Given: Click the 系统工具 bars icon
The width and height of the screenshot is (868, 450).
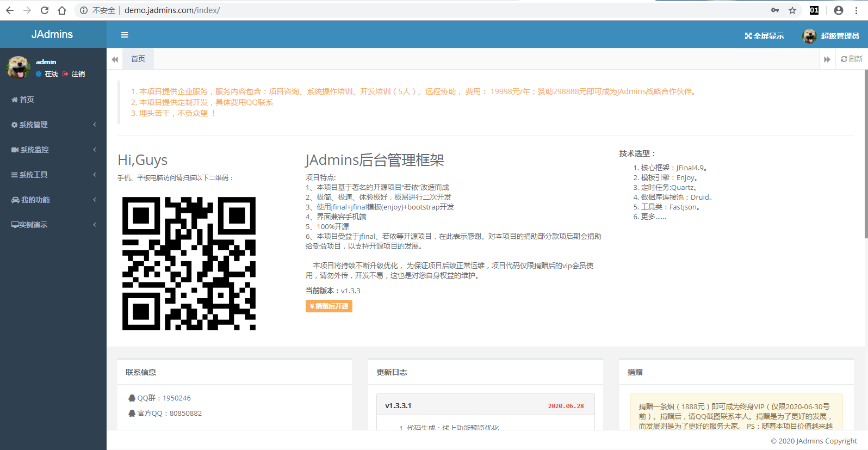Looking at the screenshot, I should (x=15, y=175).
